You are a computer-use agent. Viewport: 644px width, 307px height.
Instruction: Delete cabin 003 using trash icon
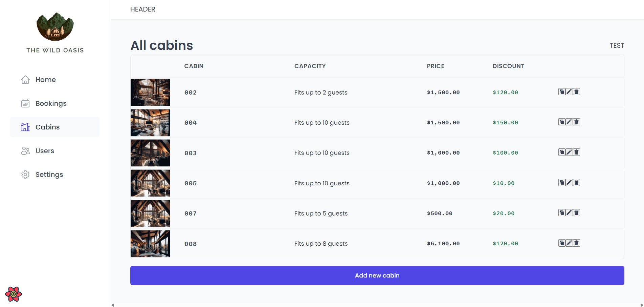(x=577, y=152)
